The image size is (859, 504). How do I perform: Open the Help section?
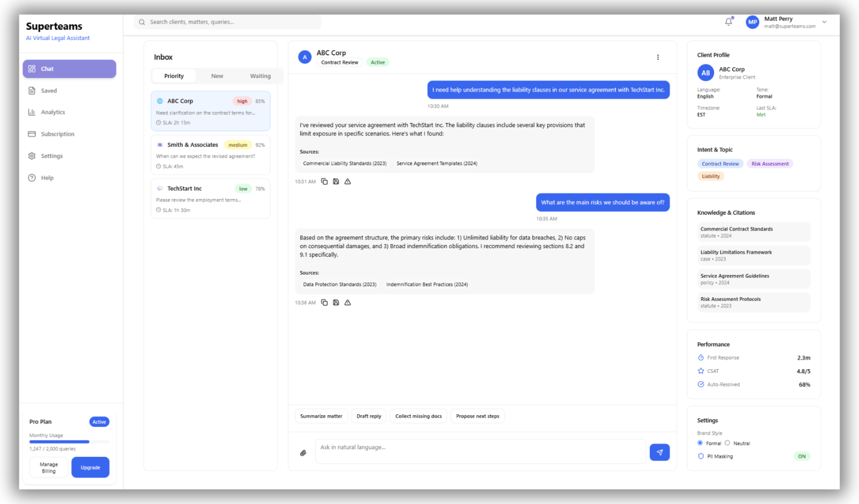click(x=47, y=177)
